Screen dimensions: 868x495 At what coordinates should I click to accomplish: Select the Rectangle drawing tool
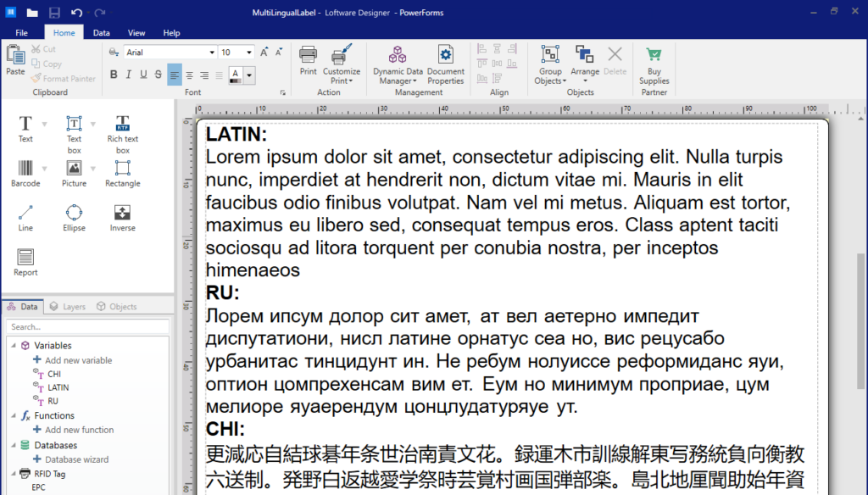(x=121, y=170)
